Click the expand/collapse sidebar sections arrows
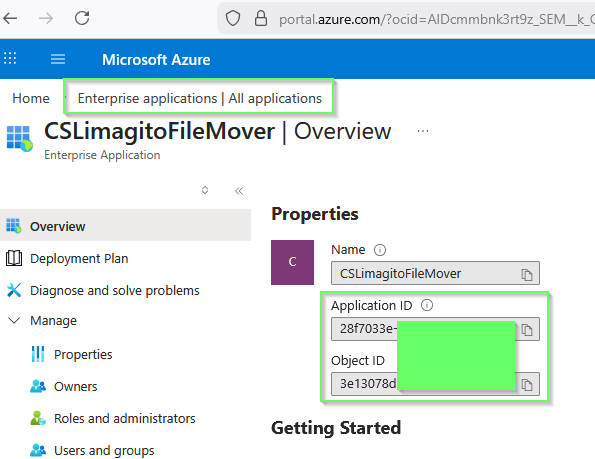 pyautogui.click(x=205, y=190)
